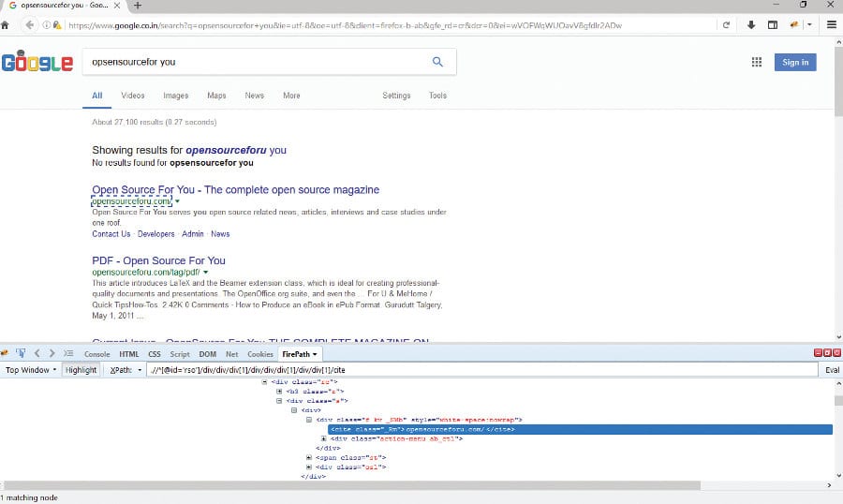Click inside the XPath expression field

tap(468, 370)
